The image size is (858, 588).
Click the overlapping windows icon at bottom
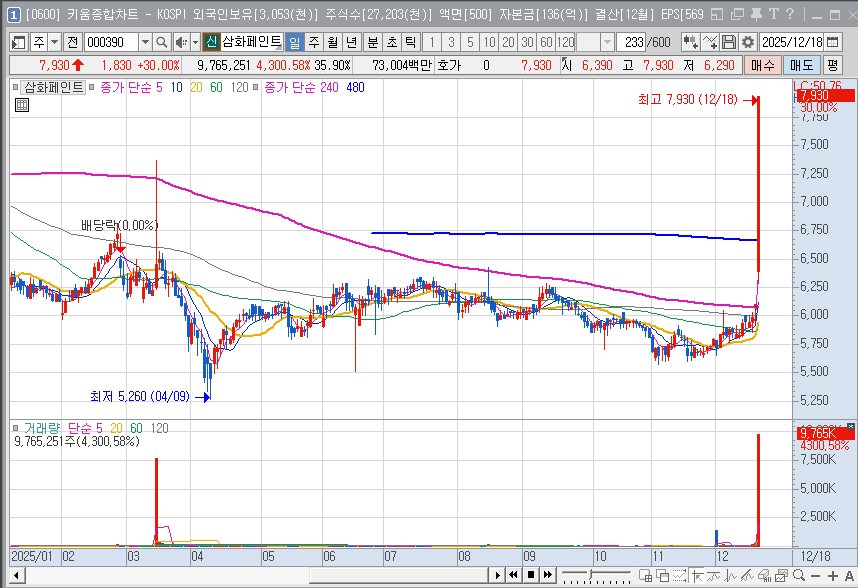pos(663,575)
